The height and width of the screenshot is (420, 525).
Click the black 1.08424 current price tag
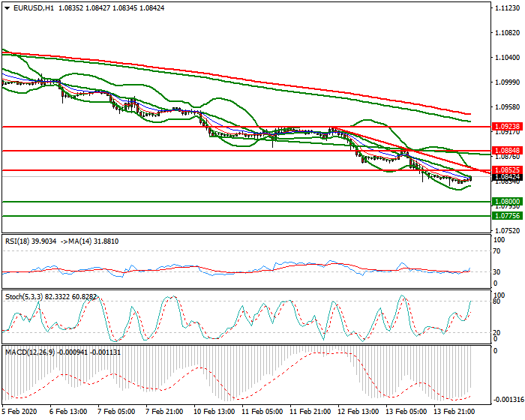[x=507, y=177]
